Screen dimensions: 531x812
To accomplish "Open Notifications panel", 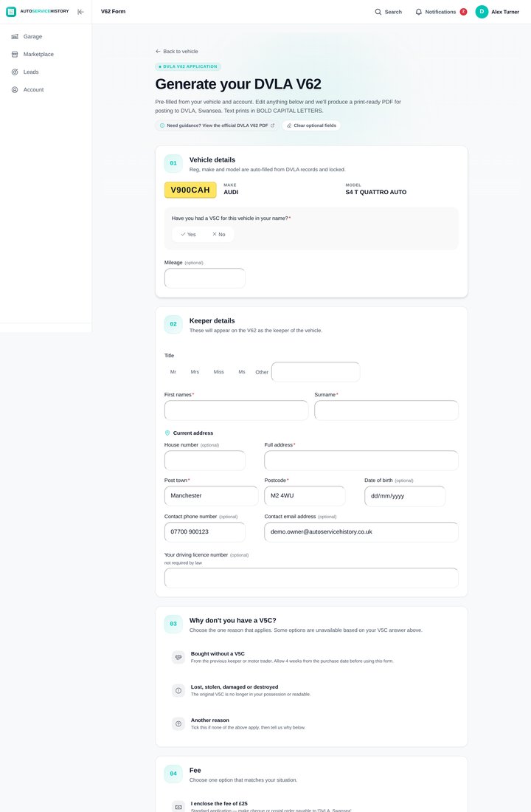I will tap(440, 11).
